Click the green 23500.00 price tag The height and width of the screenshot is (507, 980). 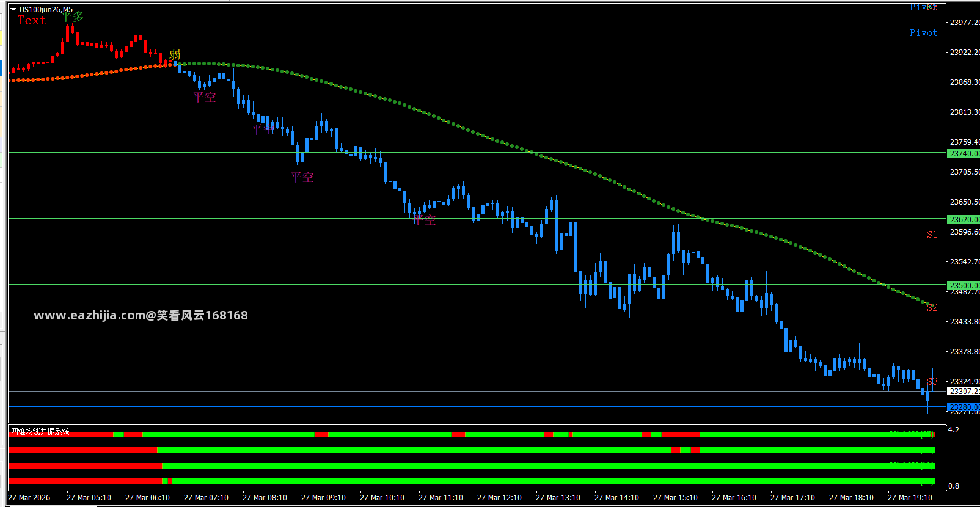(x=964, y=285)
